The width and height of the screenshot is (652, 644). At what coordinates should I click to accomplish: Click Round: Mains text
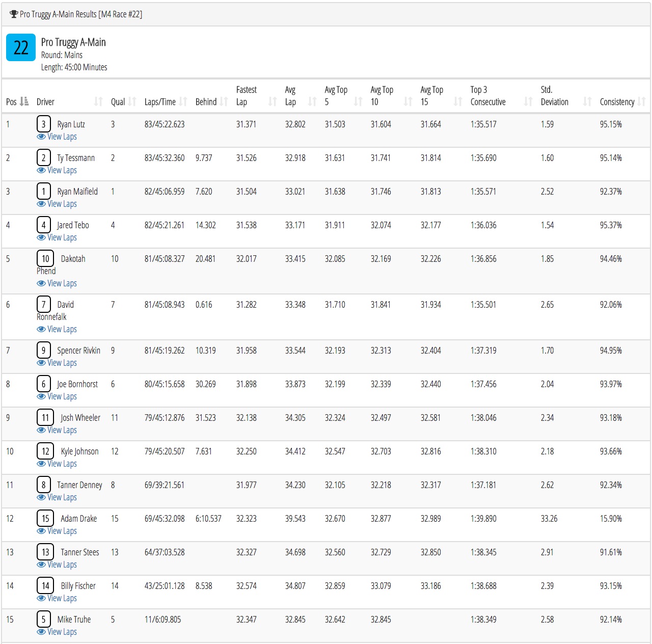62,55
